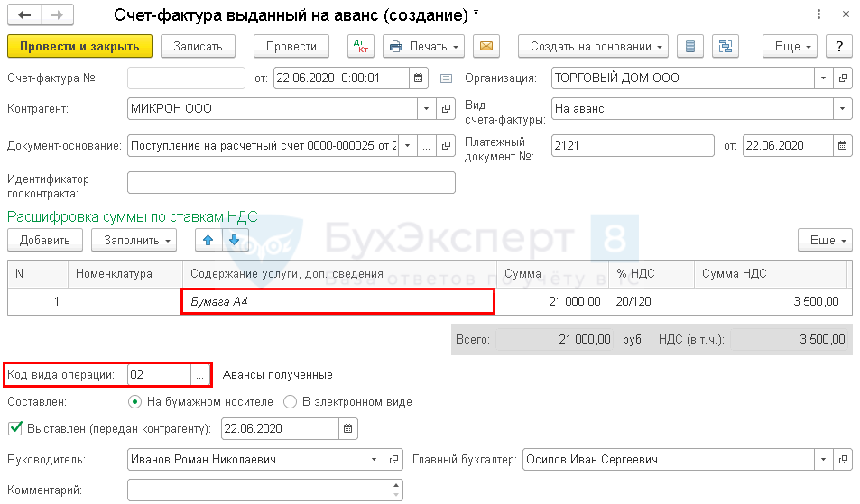Click Сумма НДС cell 3 500,00
The height and width of the screenshot is (504, 860).
[771, 302]
